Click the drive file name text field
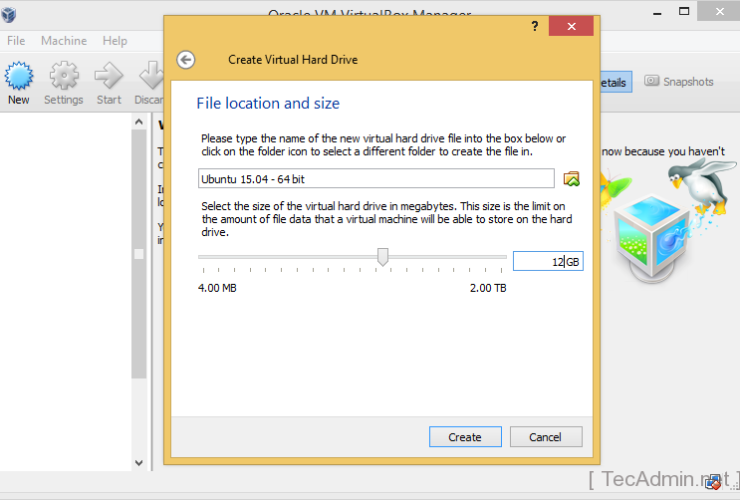The width and height of the screenshot is (740, 500). [x=376, y=179]
